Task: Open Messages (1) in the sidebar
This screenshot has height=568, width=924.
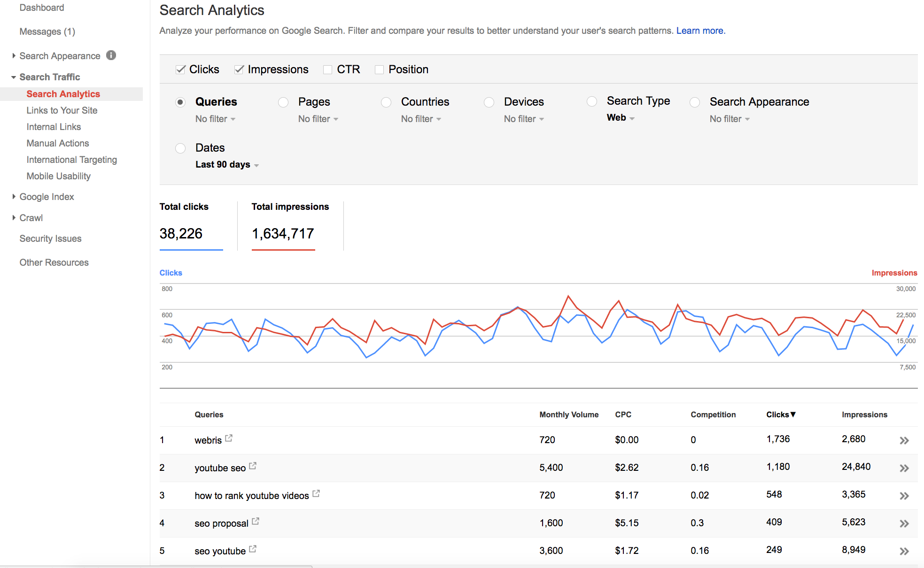Action: 47,31
